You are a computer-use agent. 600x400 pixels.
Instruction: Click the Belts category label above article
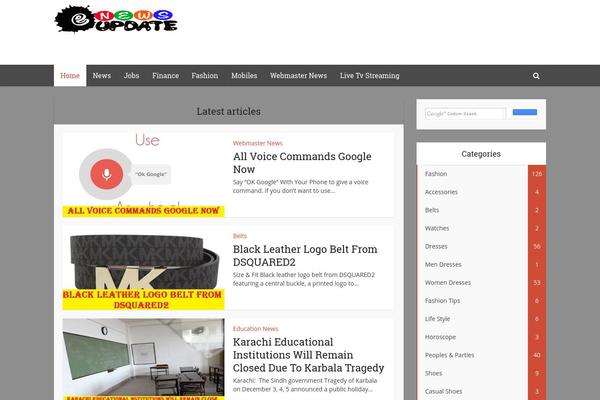click(x=240, y=236)
